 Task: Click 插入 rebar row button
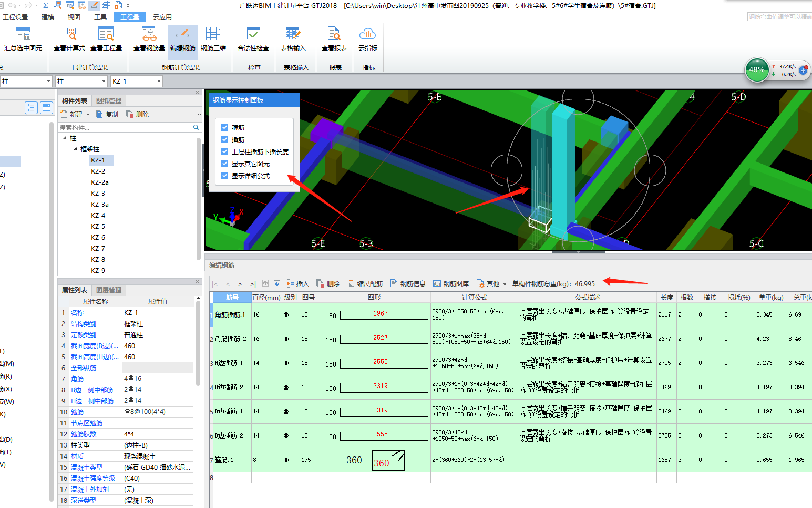coord(297,283)
